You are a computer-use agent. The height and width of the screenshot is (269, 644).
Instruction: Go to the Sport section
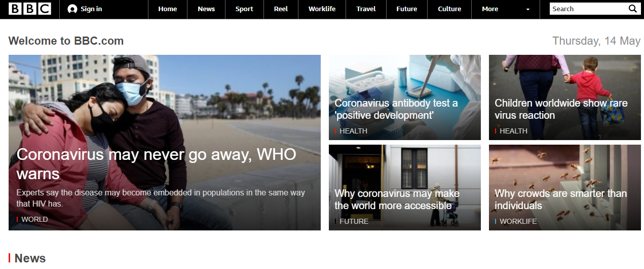pyautogui.click(x=244, y=9)
